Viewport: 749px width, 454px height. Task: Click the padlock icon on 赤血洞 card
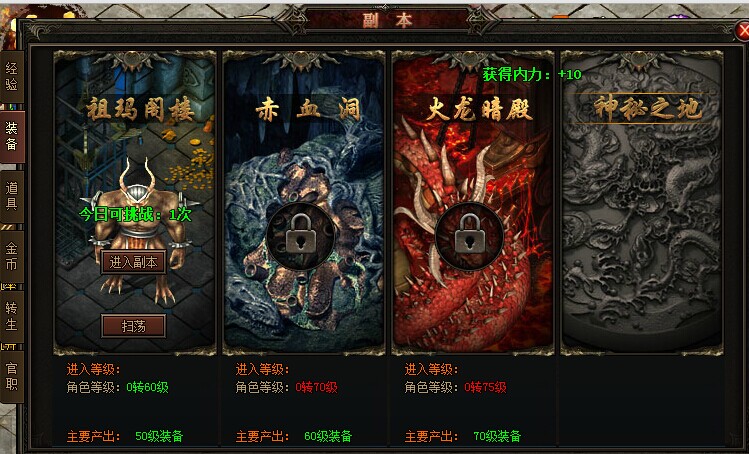coord(300,233)
